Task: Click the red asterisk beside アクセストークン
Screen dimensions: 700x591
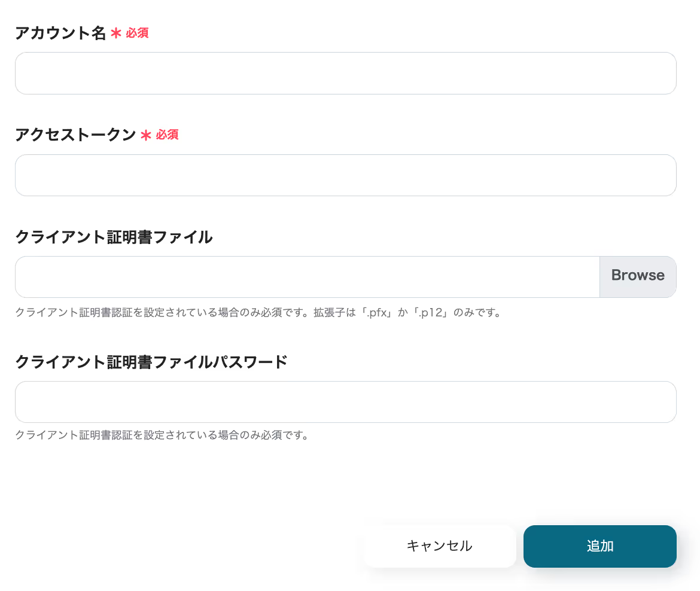Action: point(145,136)
